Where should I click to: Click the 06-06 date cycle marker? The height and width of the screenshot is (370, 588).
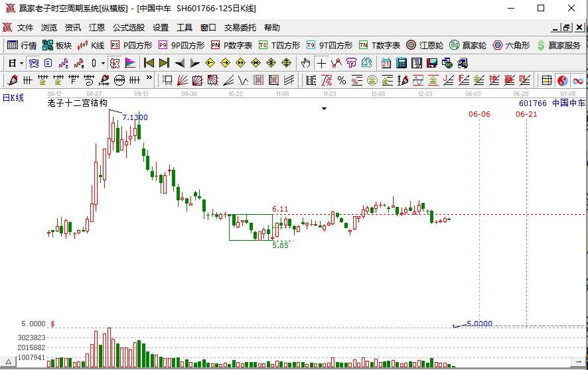click(x=479, y=114)
